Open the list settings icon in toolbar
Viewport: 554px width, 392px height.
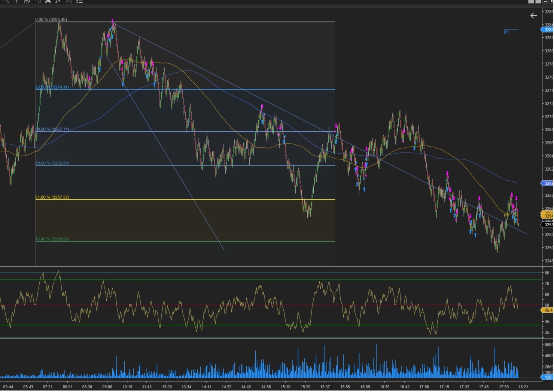click(x=79, y=1)
